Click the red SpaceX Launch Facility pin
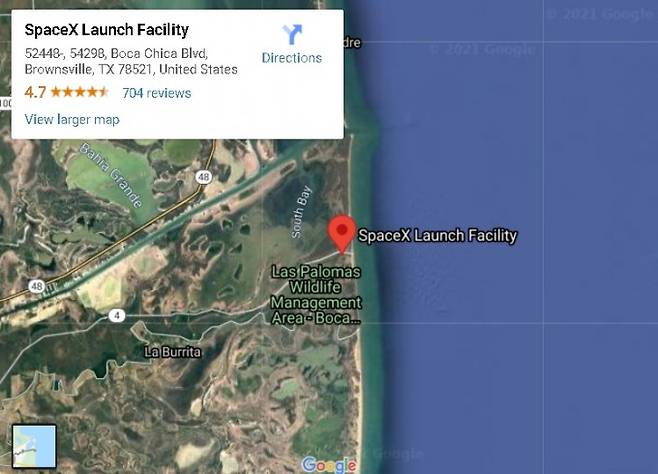 pos(342,234)
